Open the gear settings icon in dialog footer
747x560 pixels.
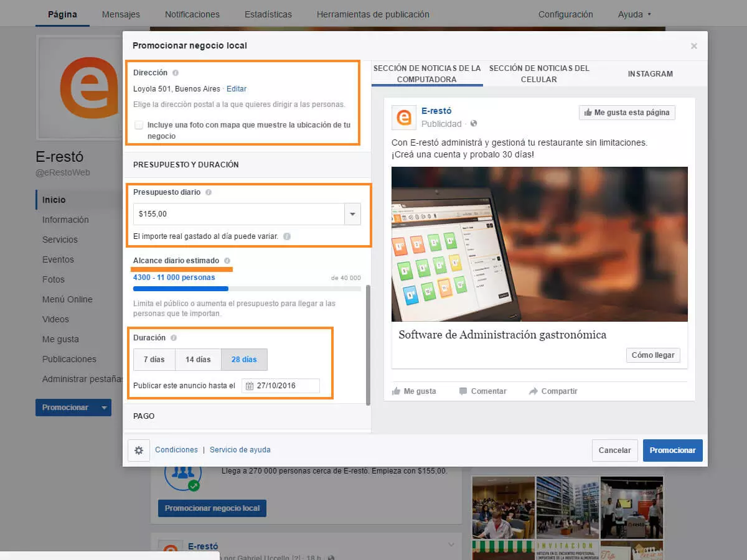(138, 450)
